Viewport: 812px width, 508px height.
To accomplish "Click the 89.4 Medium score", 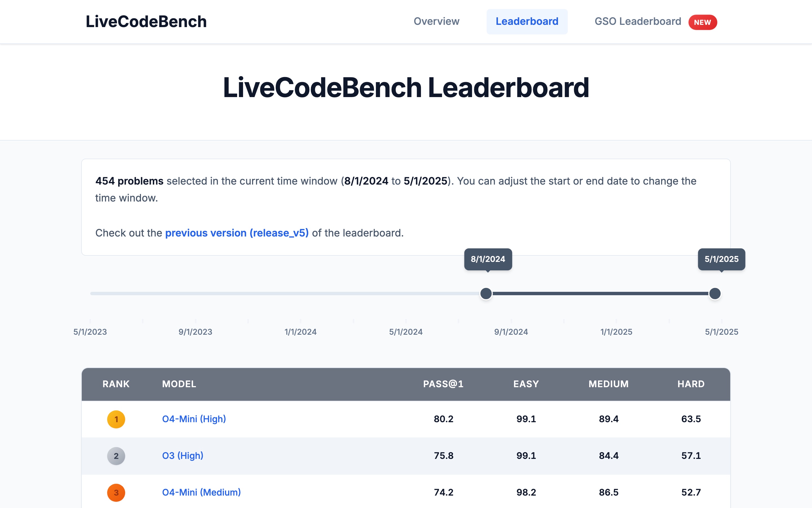I will 609,419.
